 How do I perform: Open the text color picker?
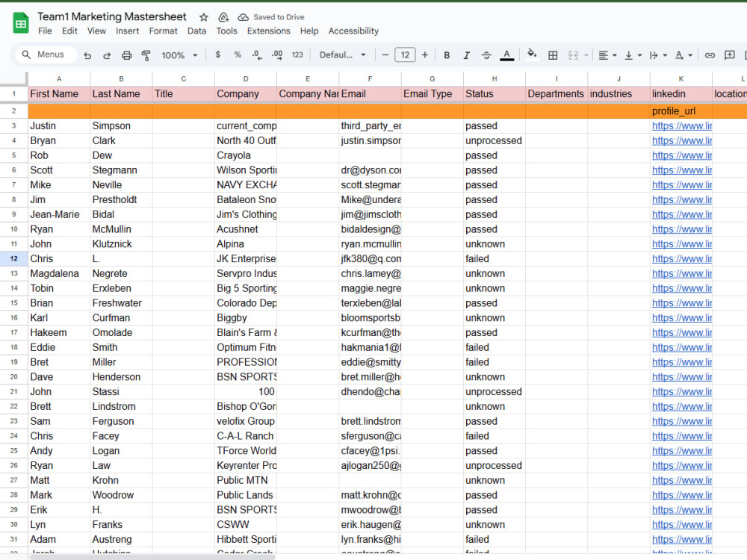point(506,55)
